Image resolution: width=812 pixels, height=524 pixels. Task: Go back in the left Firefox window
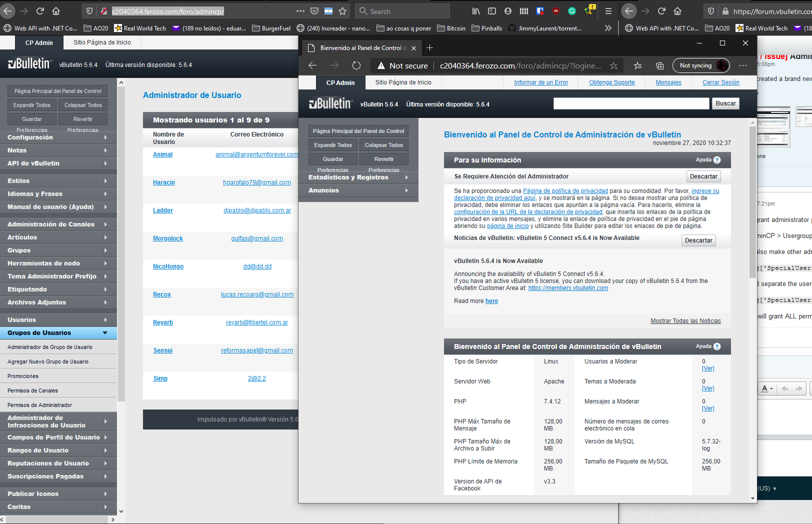click(x=8, y=11)
